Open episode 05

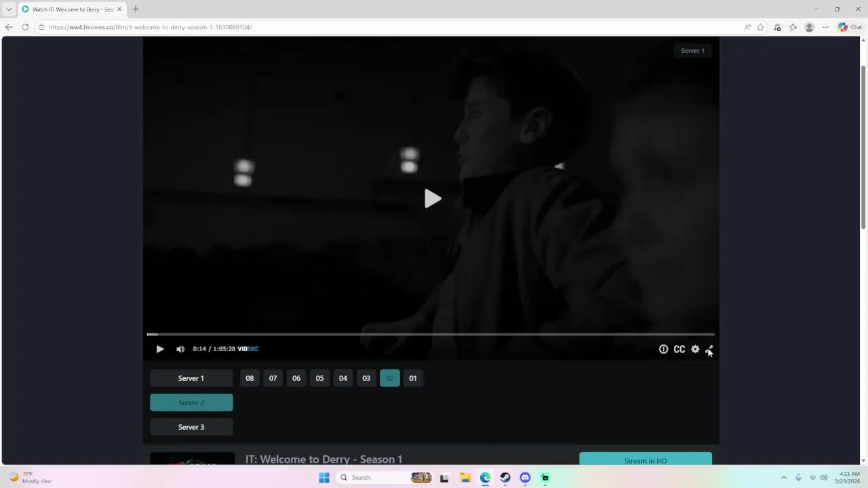pos(319,378)
